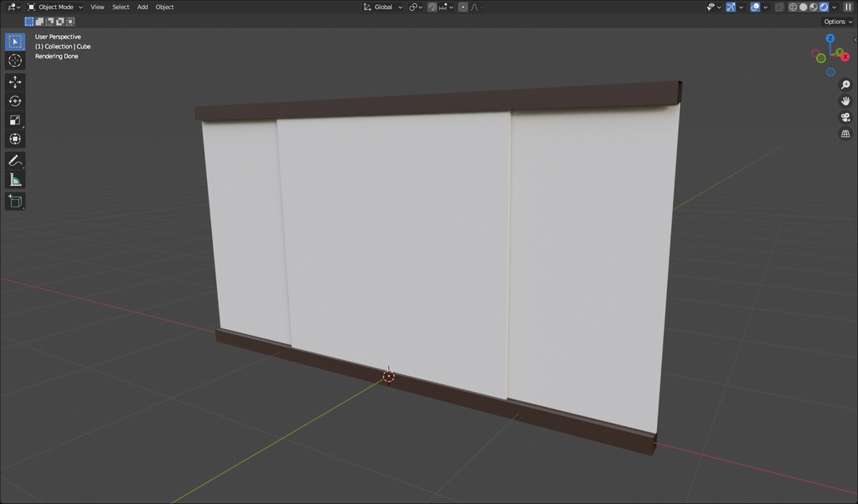This screenshot has width=858, height=504.
Task: Switch to material preview shading
Action: (x=813, y=7)
